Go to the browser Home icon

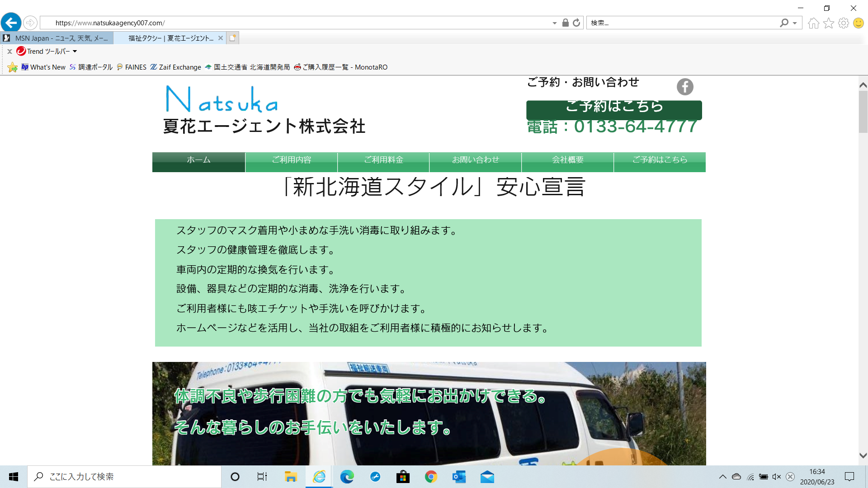[814, 23]
